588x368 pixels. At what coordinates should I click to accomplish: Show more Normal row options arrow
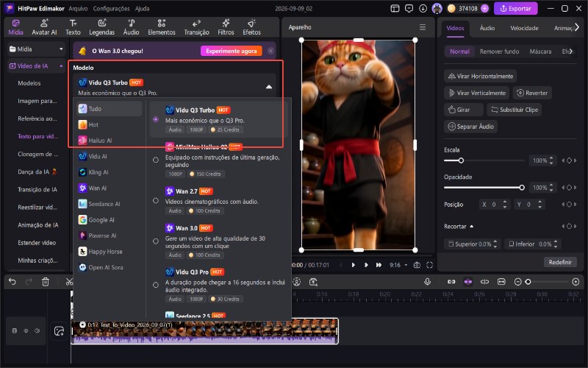(x=571, y=51)
